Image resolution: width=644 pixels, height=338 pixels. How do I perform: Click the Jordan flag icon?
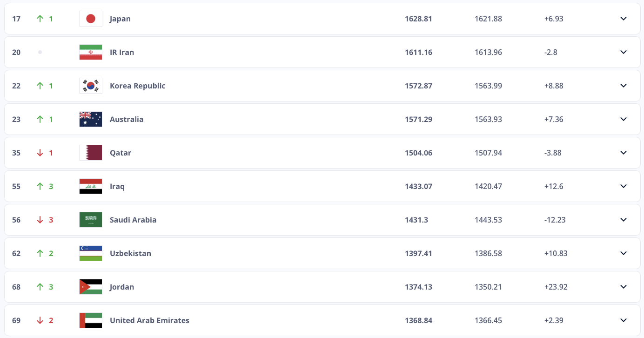(91, 287)
